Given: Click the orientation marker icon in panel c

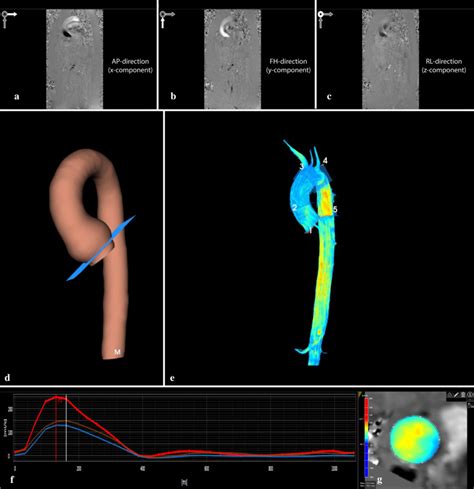Looking at the screenshot, I should pos(325,19).
